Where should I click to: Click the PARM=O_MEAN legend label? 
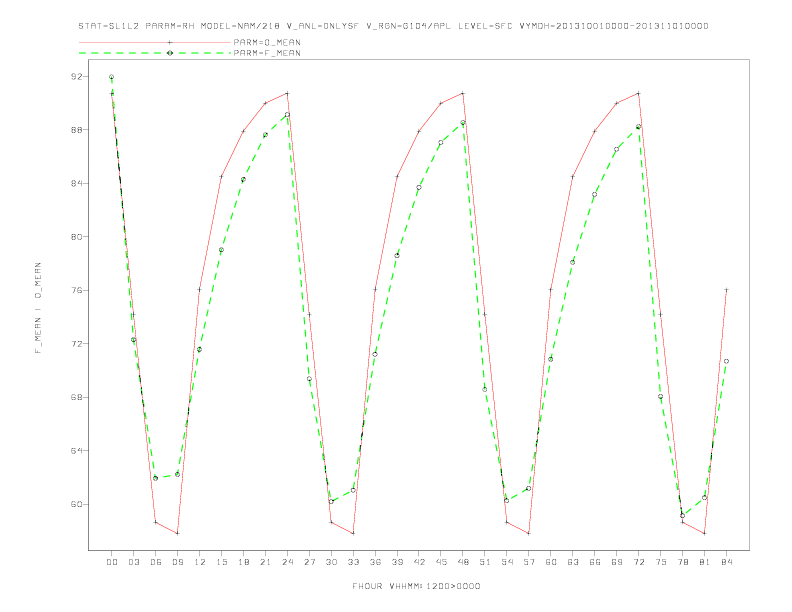(267, 42)
